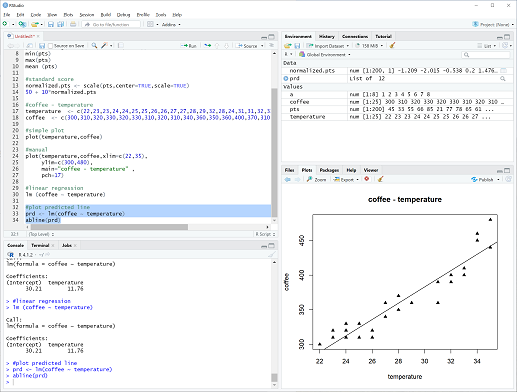Viewport: 517px width, 392px height.
Task: Expand the prd list entry in the Environment
Action: (286, 78)
